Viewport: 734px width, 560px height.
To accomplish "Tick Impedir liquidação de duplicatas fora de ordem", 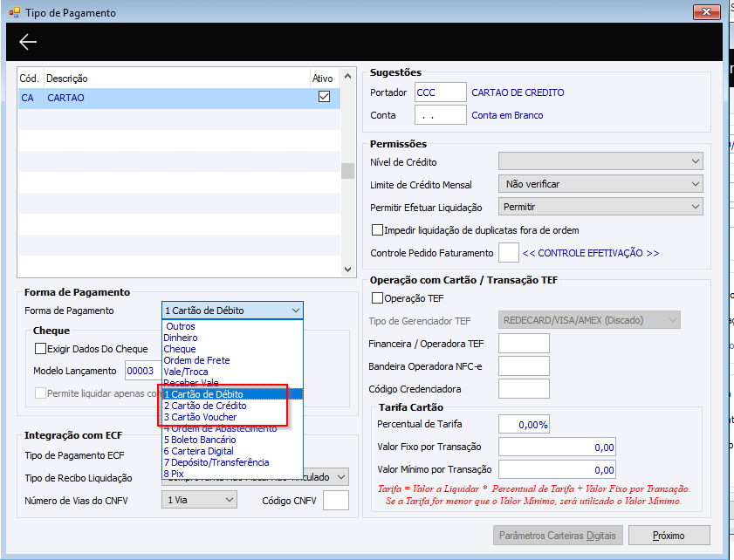I will click(x=377, y=230).
